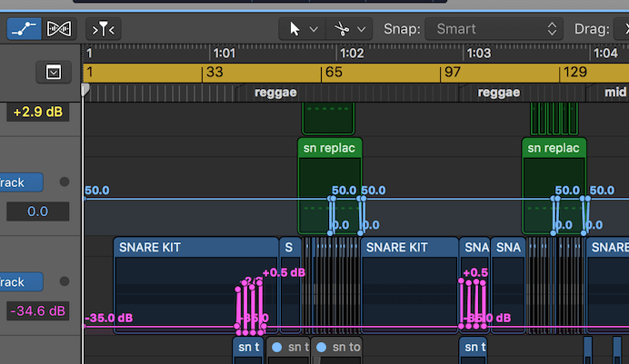Select the Scissors tool menu
This screenshot has height=364, width=629.
point(342,29)
